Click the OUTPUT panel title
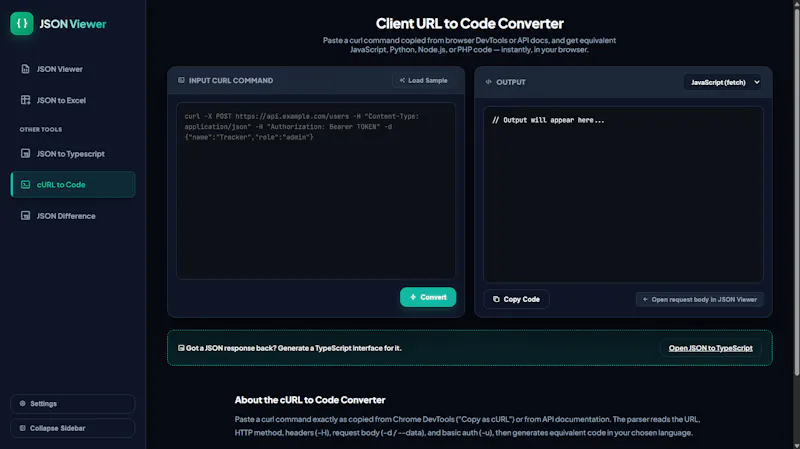800x449 pixels. pos(511,82)
